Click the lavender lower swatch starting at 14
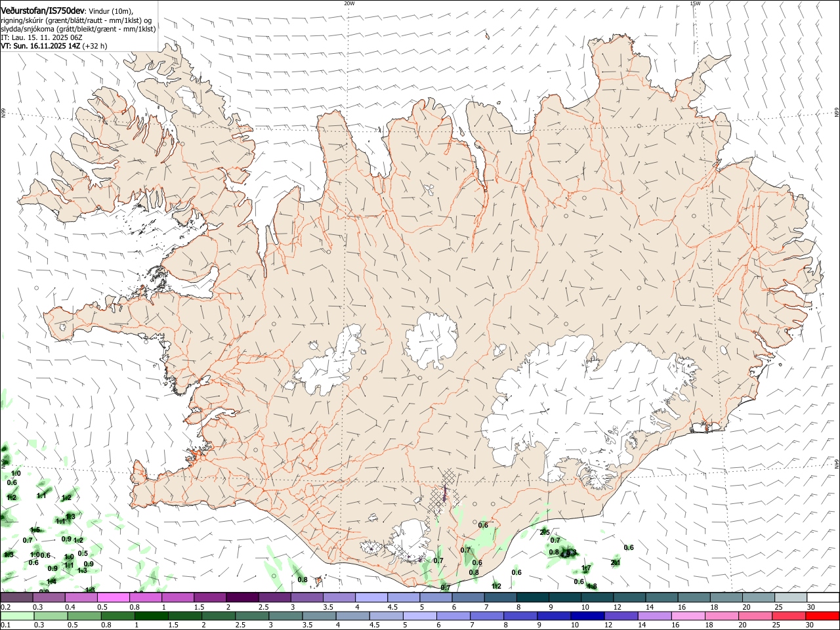The height and width of the screenshot is (630, 840). 654,616
